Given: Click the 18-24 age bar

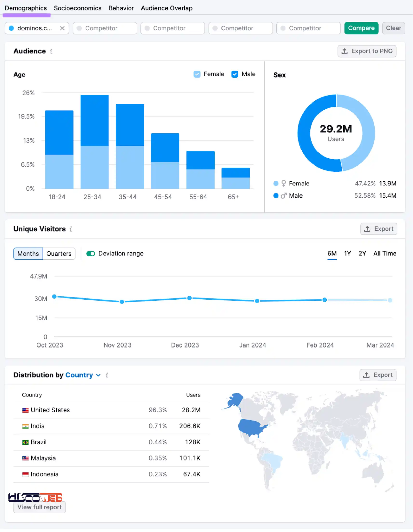Looking at the screenshot, I should pyautogui.click(x=59, y=149).
